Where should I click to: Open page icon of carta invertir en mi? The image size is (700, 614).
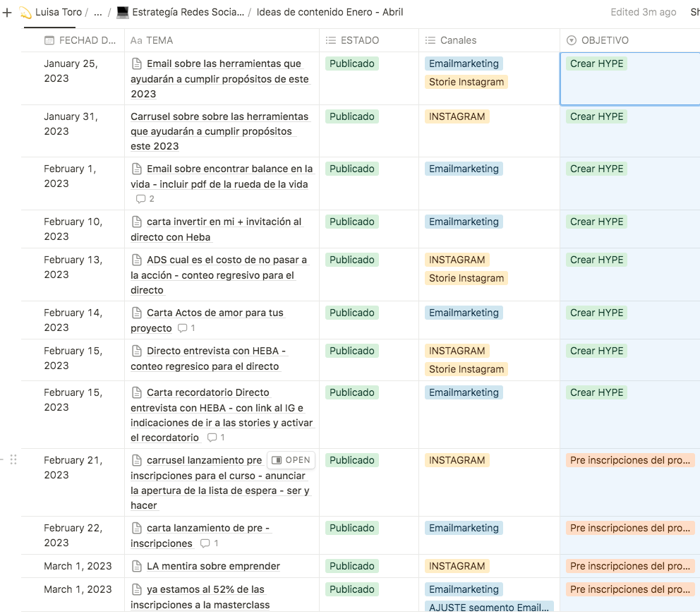137,222
